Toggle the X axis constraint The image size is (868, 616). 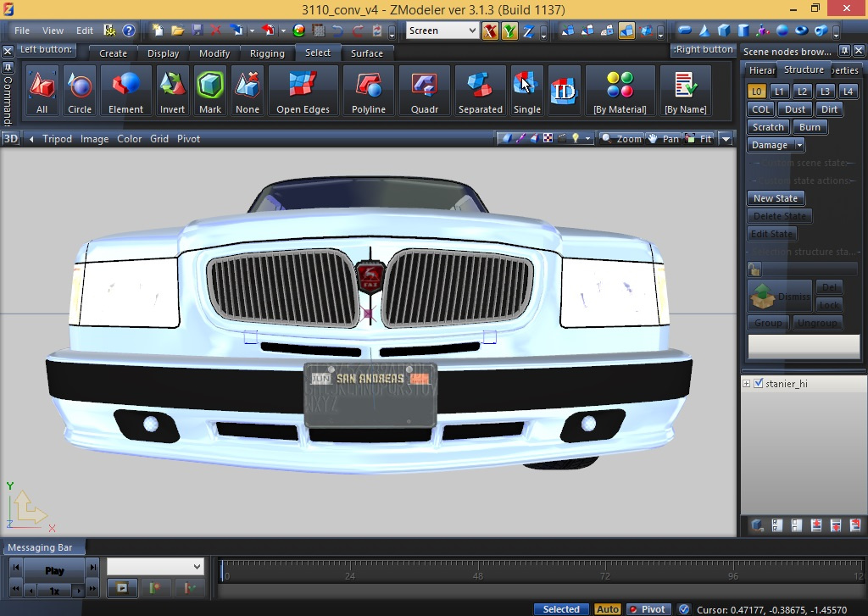pyautogui.click(x=490, y=31)
